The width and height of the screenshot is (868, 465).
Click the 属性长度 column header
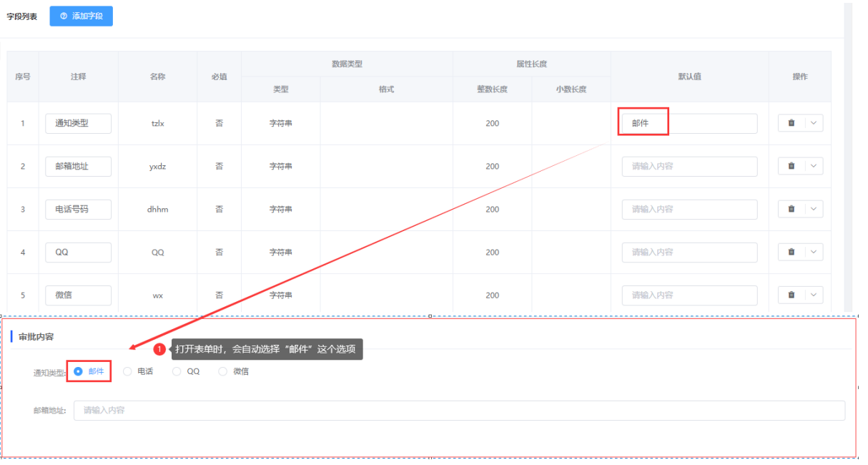[531, 64]
